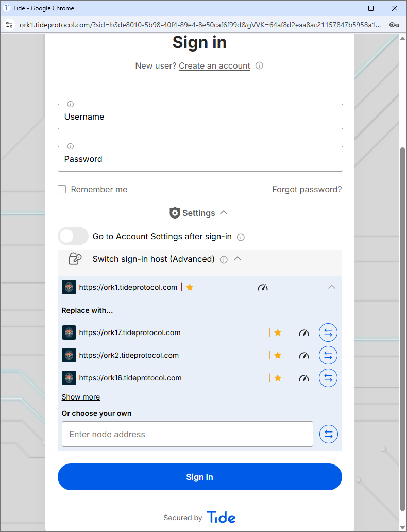Screen dimensions: 407x532
Task: Click the star icon beside ork1.tideprotocol.com
Action: [190, 287]
